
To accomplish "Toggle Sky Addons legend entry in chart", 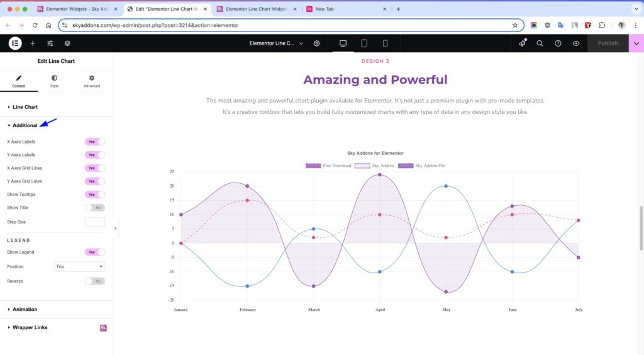I will pyautogui.click(x=375, y=166).
